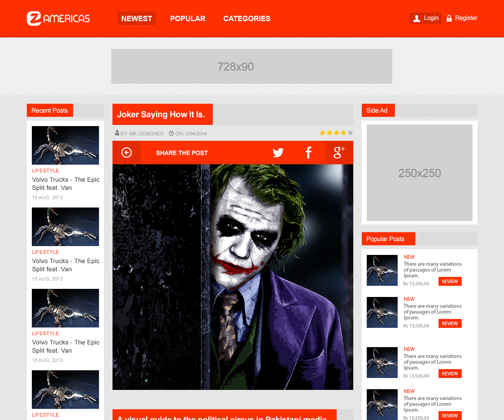Open the Joker Saying How It Is title

(161, 114)
